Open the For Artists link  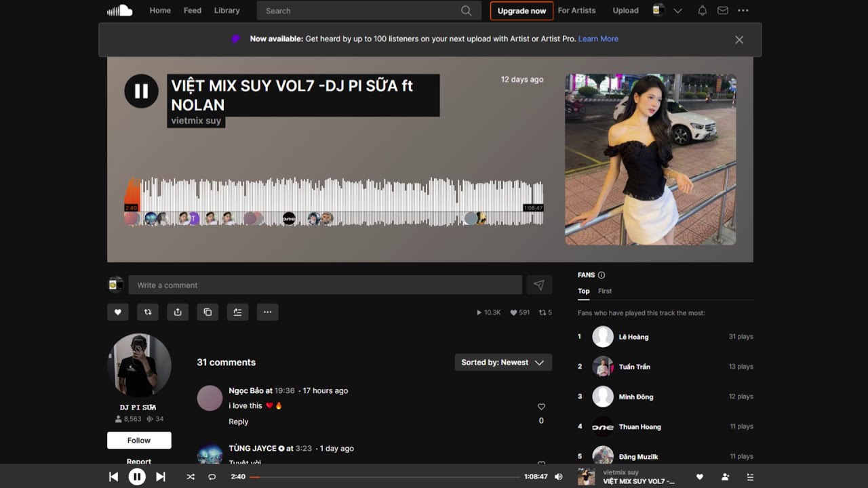[576, 10]
